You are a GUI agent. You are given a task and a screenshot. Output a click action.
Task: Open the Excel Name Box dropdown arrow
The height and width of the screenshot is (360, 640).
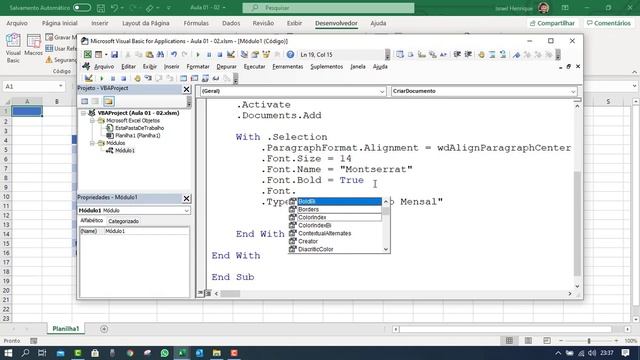[60, 86]
